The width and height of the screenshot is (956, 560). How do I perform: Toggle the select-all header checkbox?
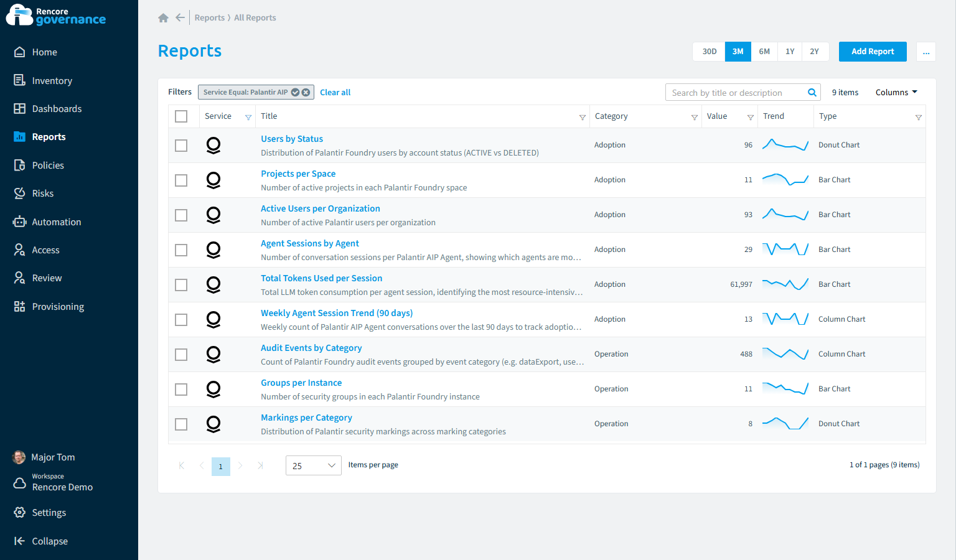(x=181, y=116)
